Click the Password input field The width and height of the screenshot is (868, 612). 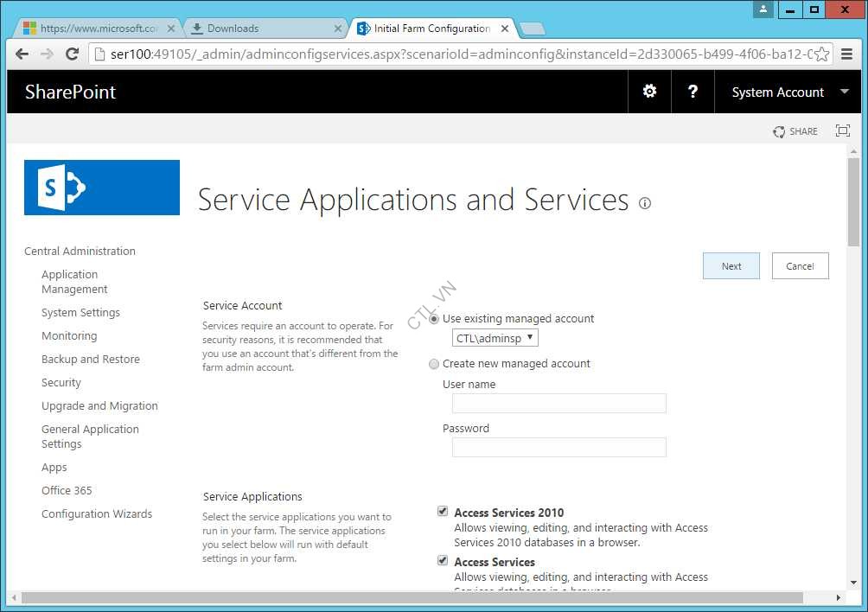(558, 447)
